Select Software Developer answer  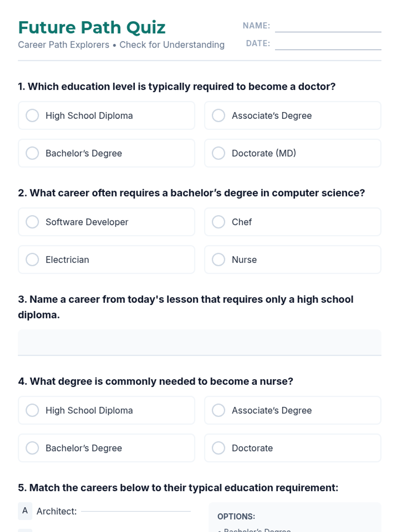pyautogui.click(x=32, y=222)
